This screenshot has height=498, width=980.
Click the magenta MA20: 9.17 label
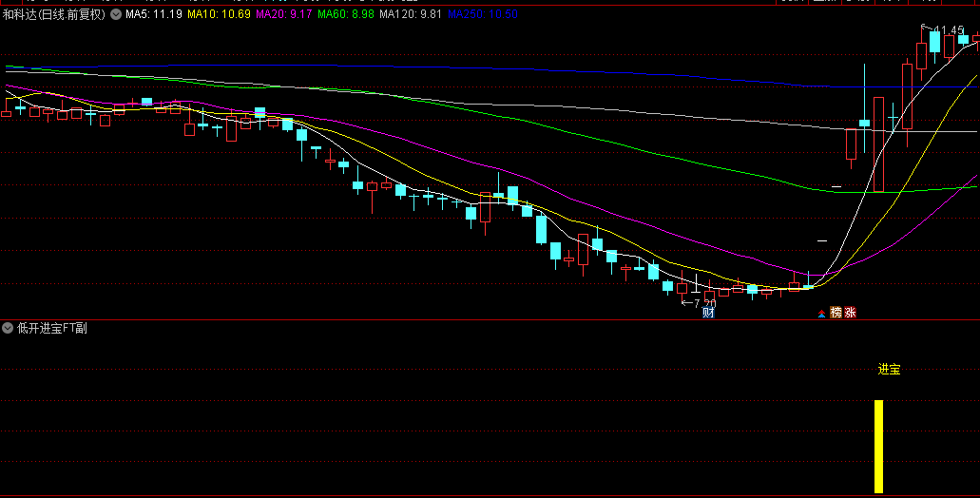click(x=284, y=14)
